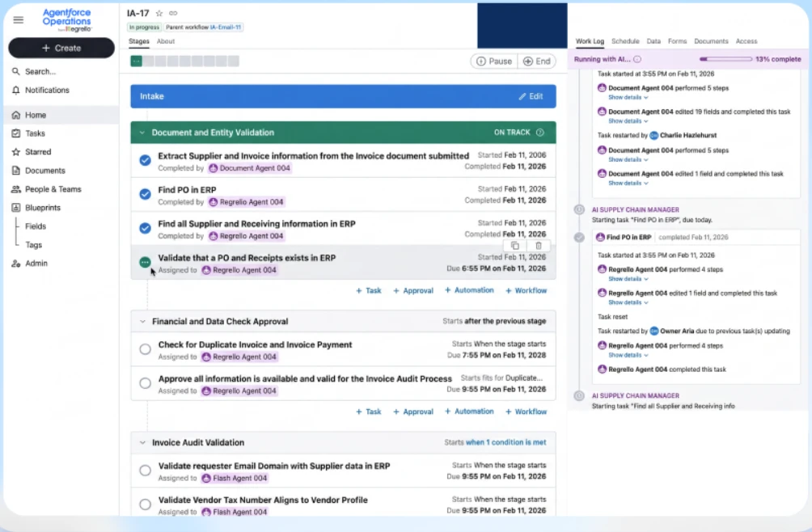
Task: Switch to the About tab
Action: (166, 41)
